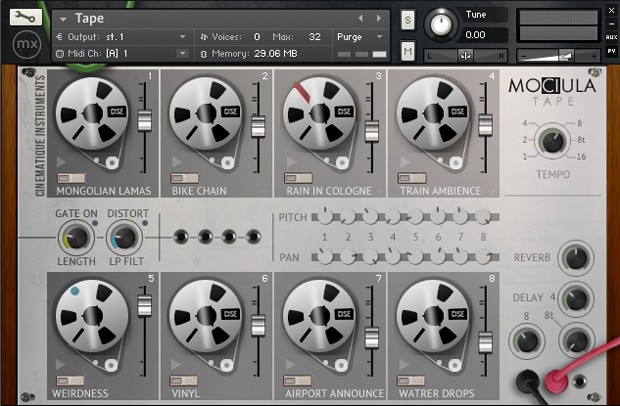Play the Vinyl tape
Viewport: 620px width, 406px height.
point(176,364)
